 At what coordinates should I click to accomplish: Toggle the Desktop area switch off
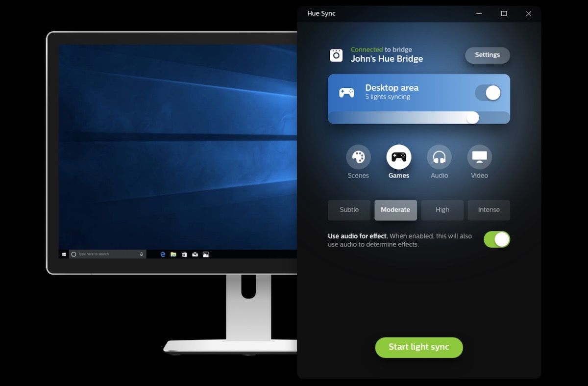coord(488,93)
